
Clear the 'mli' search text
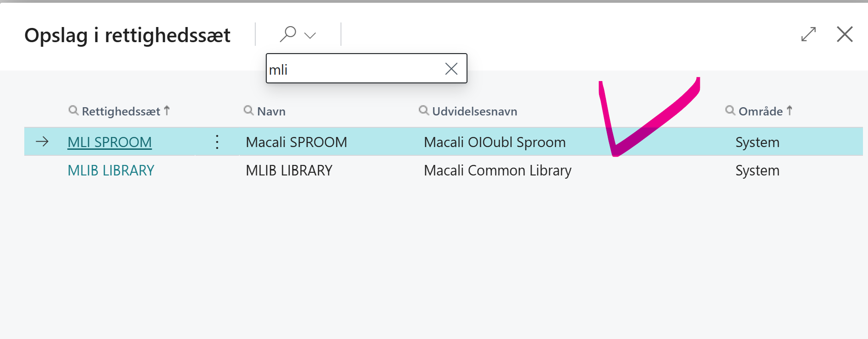point(451,69)
